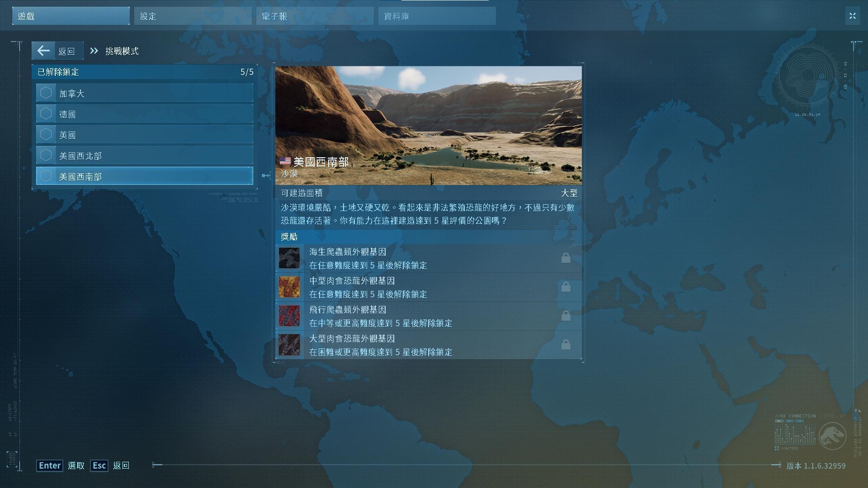Switch to the 設定 tab
Image resolution: width=868 pixels, height=488 pixels.
coord(193,16)
